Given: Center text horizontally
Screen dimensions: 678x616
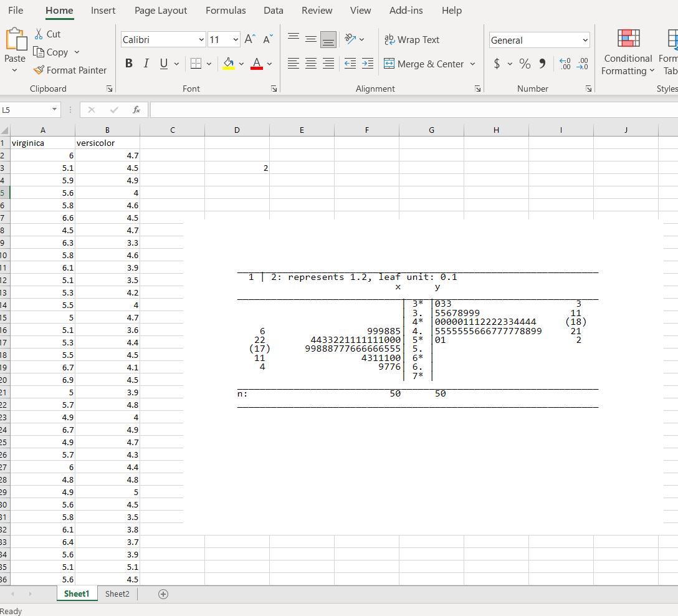Looking at the screenshot, I should coord(310,64).
